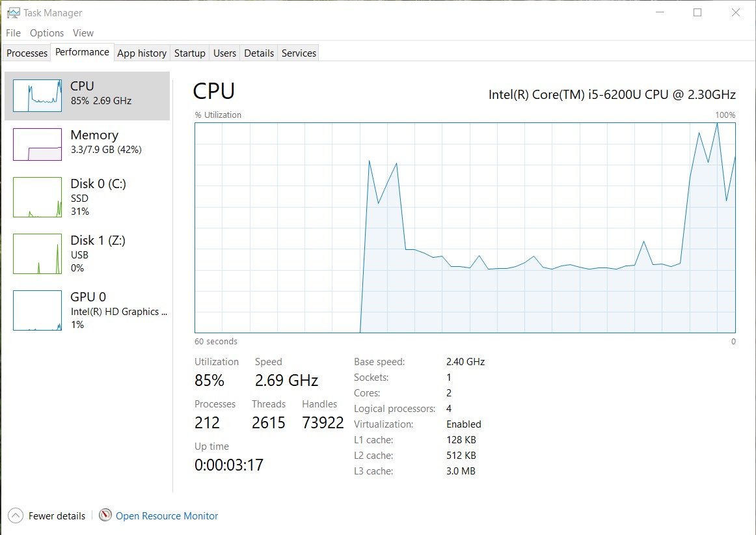
Task: Click the Disk 1 'USB' label
Action: 79,254
